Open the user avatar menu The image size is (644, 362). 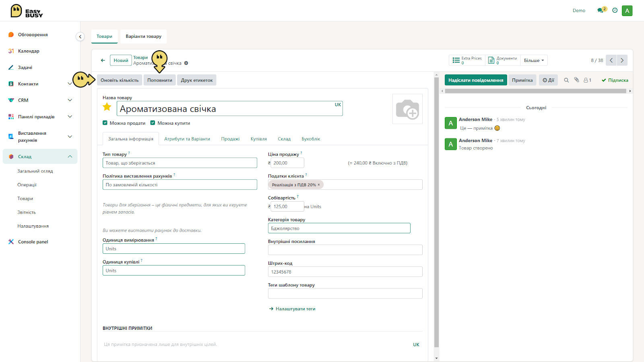[627, 11]
